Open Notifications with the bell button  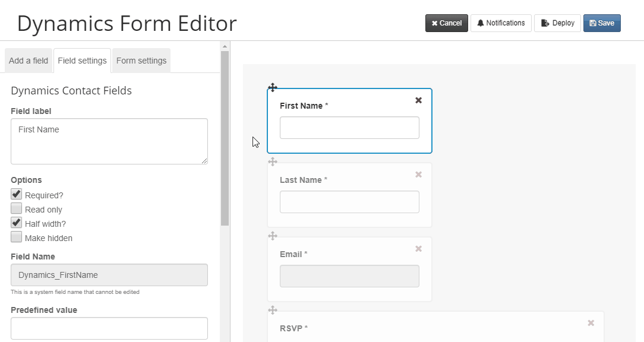coord(501,23)
